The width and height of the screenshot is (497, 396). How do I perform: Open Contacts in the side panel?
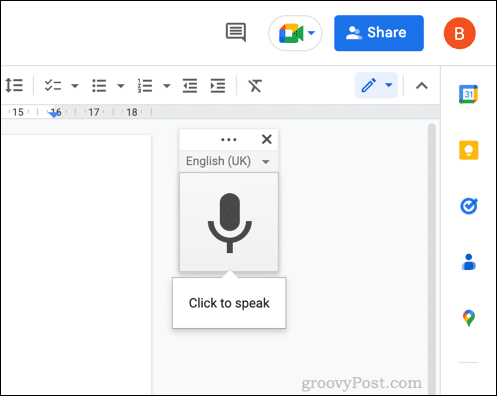(x=469, y=262)
